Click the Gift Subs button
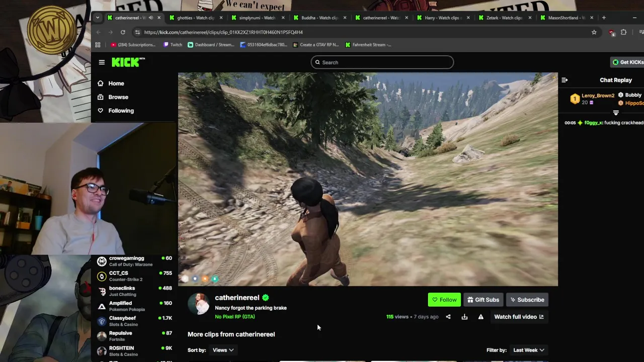The height and width of the screenshot is (362, 644). click(x=484, y=300)
